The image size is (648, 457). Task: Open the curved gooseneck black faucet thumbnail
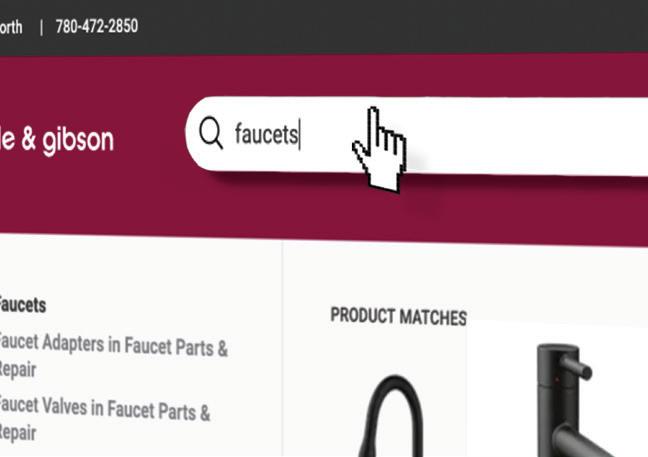[391, 415]
